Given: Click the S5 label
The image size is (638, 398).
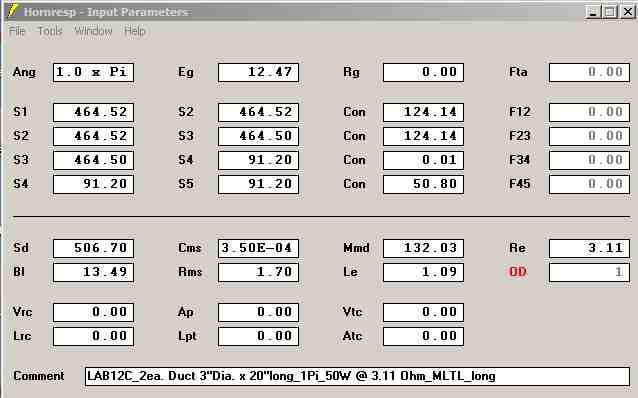Looking at the screenshot, I should [186, 184].
